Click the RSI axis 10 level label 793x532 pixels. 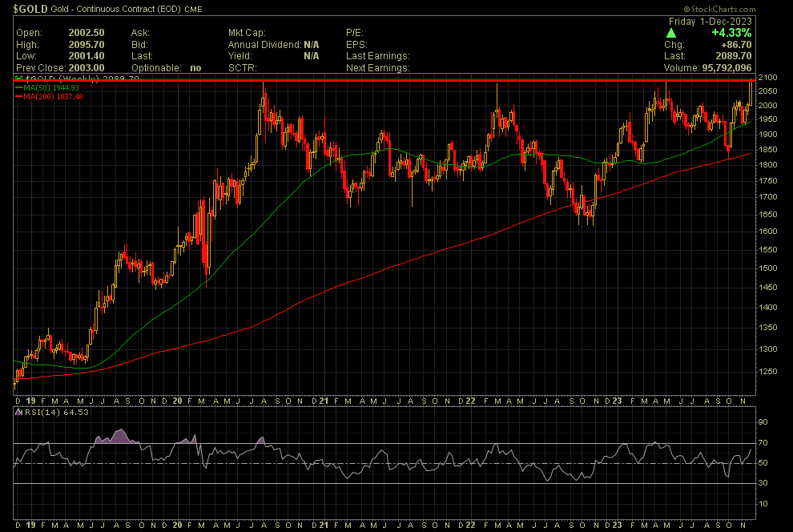pyautogui.click(x=763, y=503)
